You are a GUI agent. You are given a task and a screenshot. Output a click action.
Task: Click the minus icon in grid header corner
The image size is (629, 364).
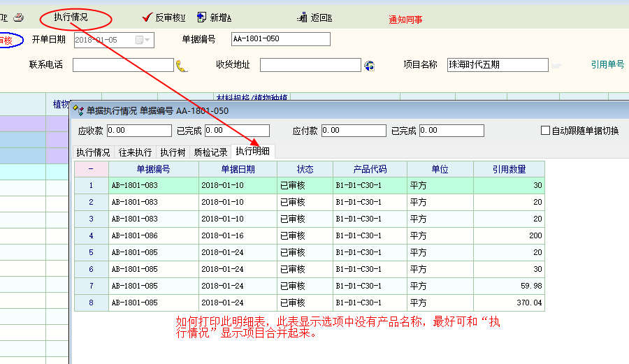click(x=91, y=169)
